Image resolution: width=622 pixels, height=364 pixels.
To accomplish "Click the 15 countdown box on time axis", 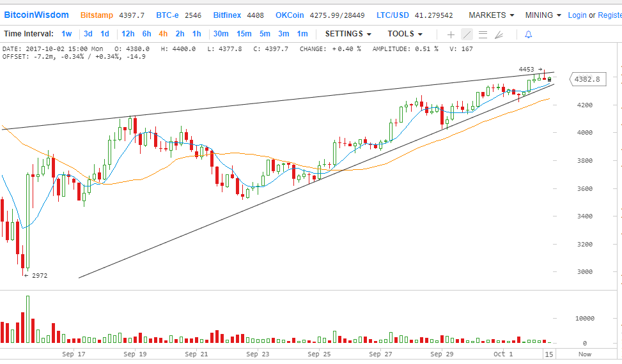I will pyautogui.click(x=548, y=354).
